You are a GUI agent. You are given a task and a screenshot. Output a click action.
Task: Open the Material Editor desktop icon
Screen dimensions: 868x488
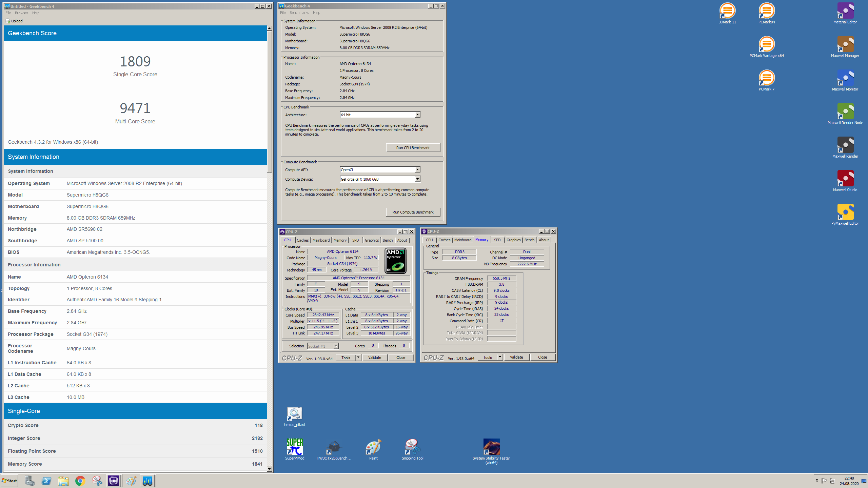click(x=845, y=14)
